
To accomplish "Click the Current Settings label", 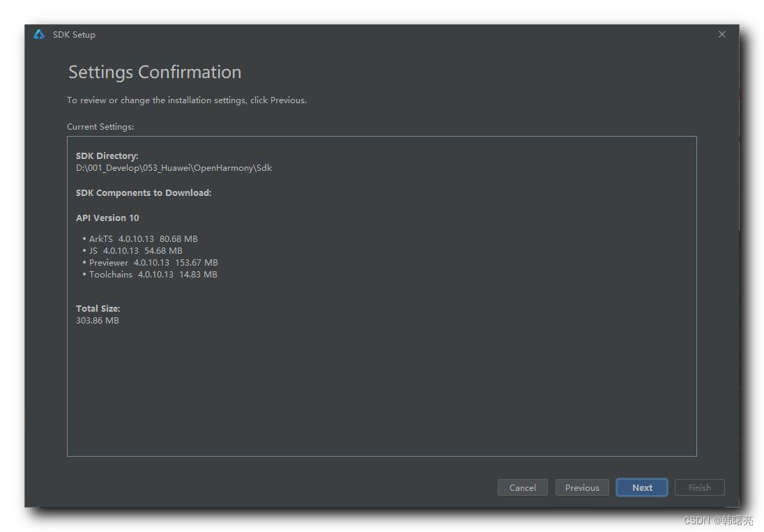I will (x=100, y=127).
